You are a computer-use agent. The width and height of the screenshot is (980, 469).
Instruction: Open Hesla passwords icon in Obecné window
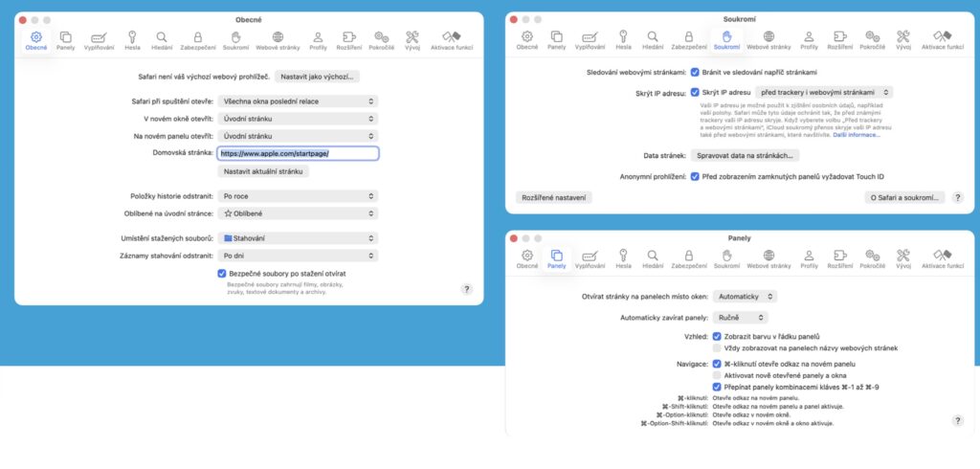pyautogui.click(x=132, y=40)
